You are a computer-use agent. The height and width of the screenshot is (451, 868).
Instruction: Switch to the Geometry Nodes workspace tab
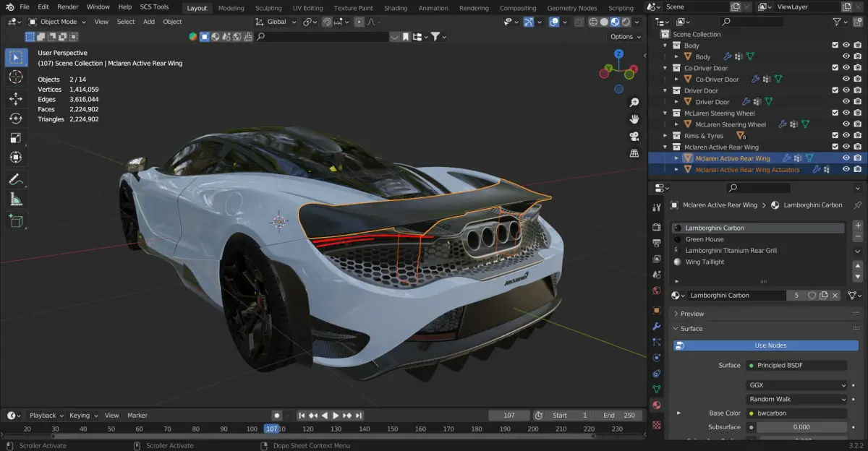(x=572, y=8)
